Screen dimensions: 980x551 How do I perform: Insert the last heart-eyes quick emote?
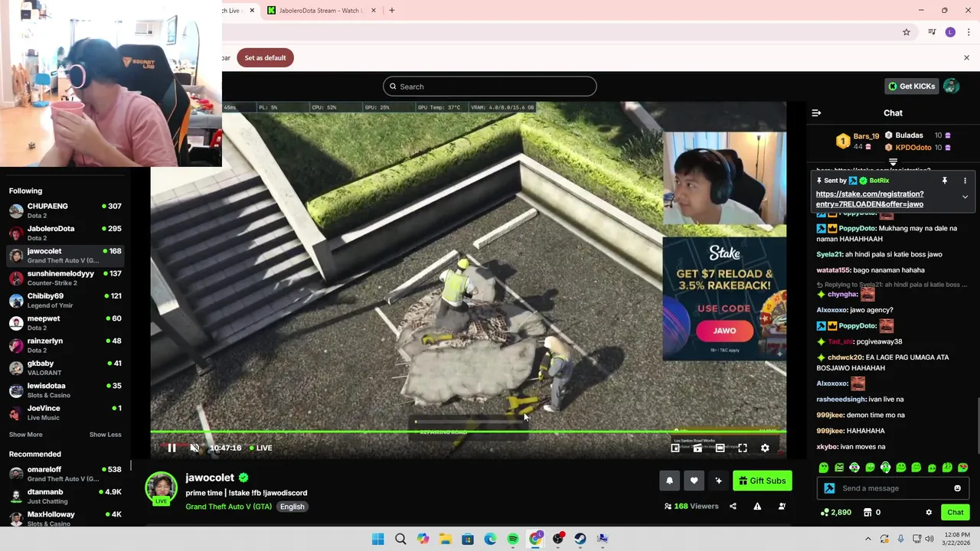tap(962, 468)
